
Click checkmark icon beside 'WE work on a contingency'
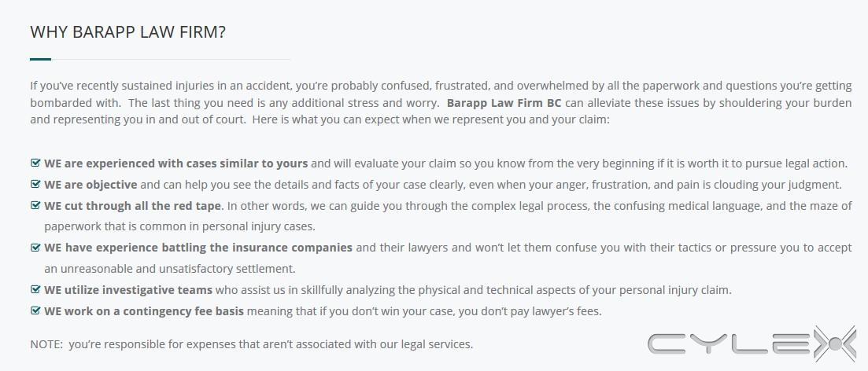35,310
